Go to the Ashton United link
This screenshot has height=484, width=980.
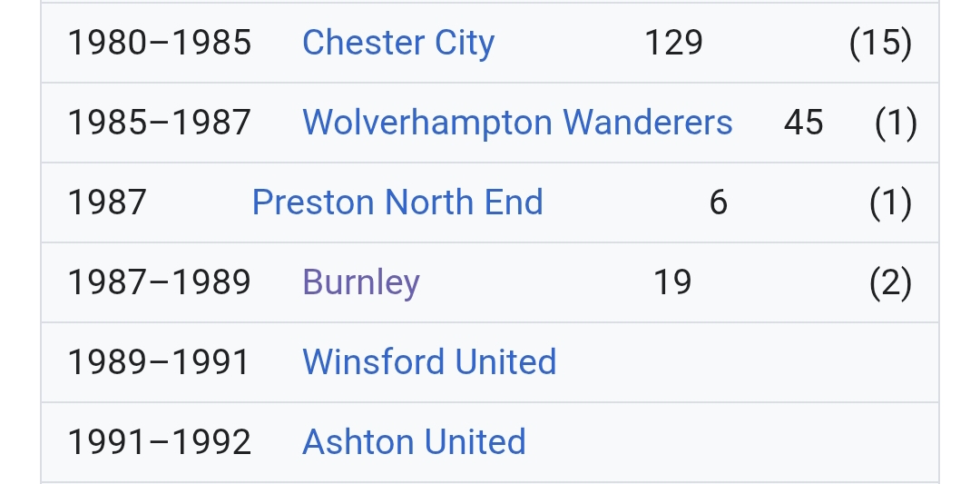tap(414, 442)
